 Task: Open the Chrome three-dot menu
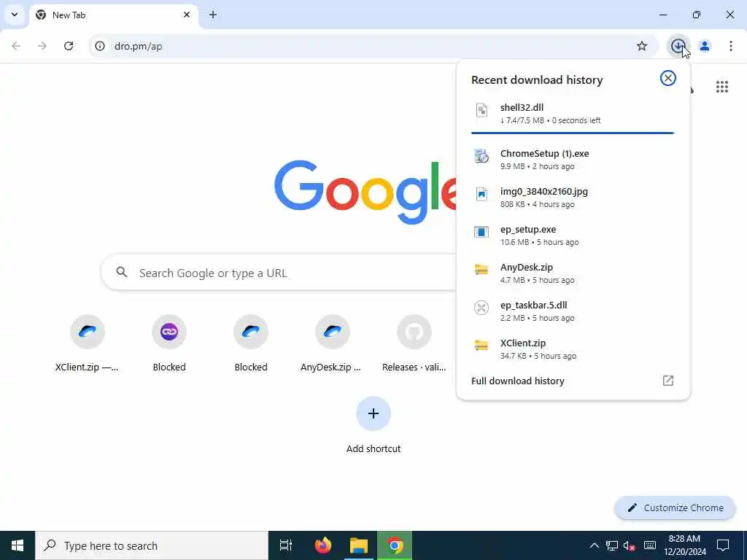point(730,46)
